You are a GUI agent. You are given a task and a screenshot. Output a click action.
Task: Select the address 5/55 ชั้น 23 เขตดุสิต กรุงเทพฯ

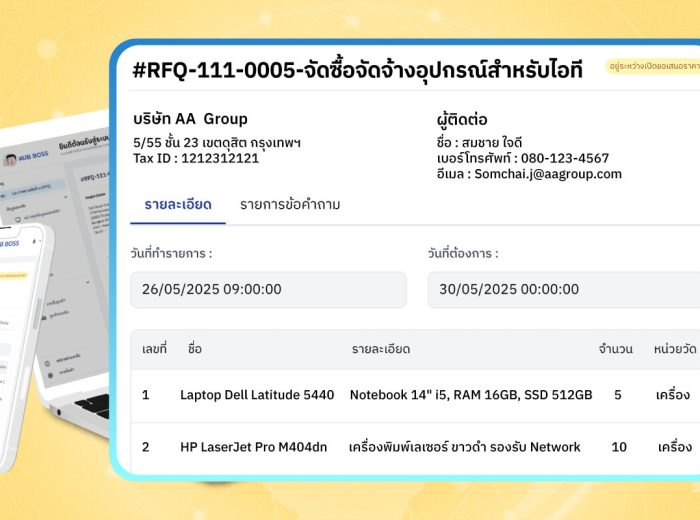tap(217, 143)
